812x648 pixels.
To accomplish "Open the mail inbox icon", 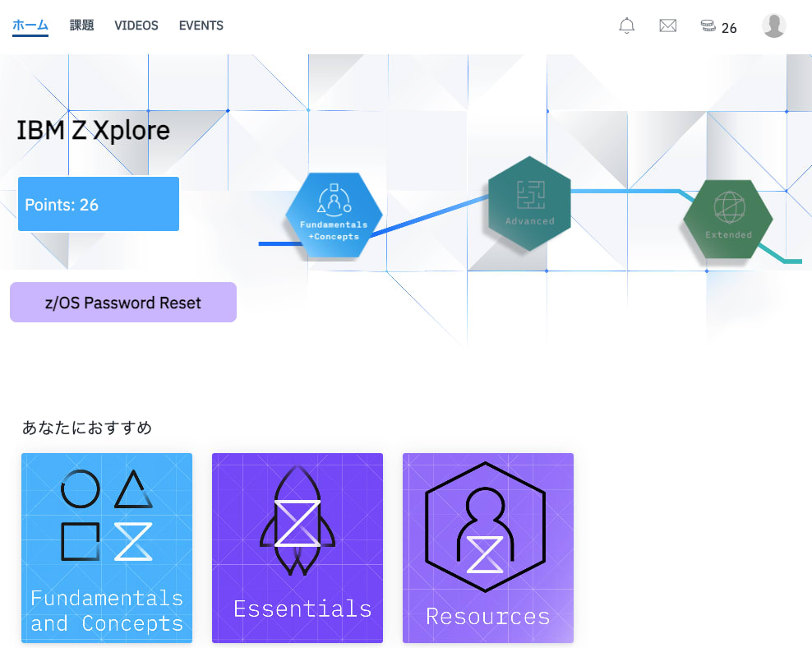I will 667,25.
